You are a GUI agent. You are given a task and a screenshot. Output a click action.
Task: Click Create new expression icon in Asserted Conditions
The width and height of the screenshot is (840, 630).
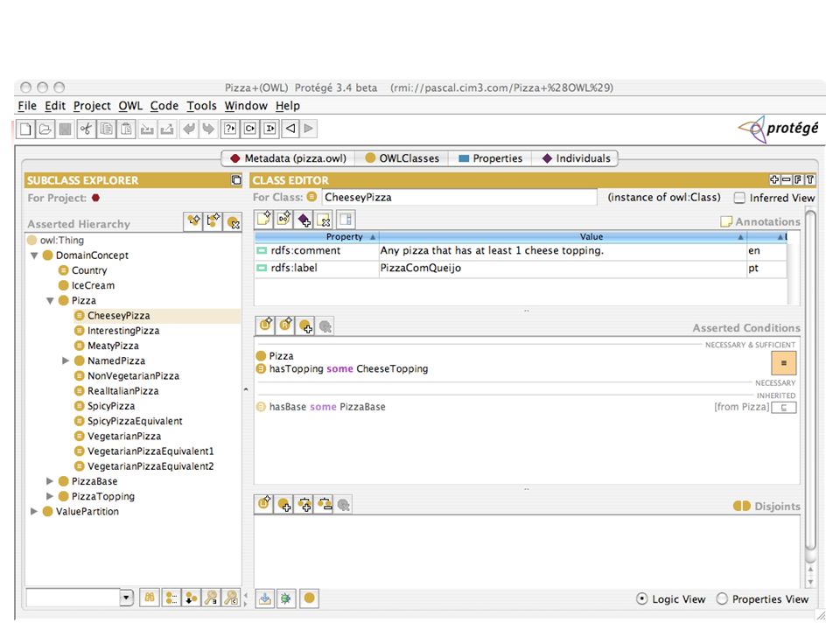pos(265,325)
